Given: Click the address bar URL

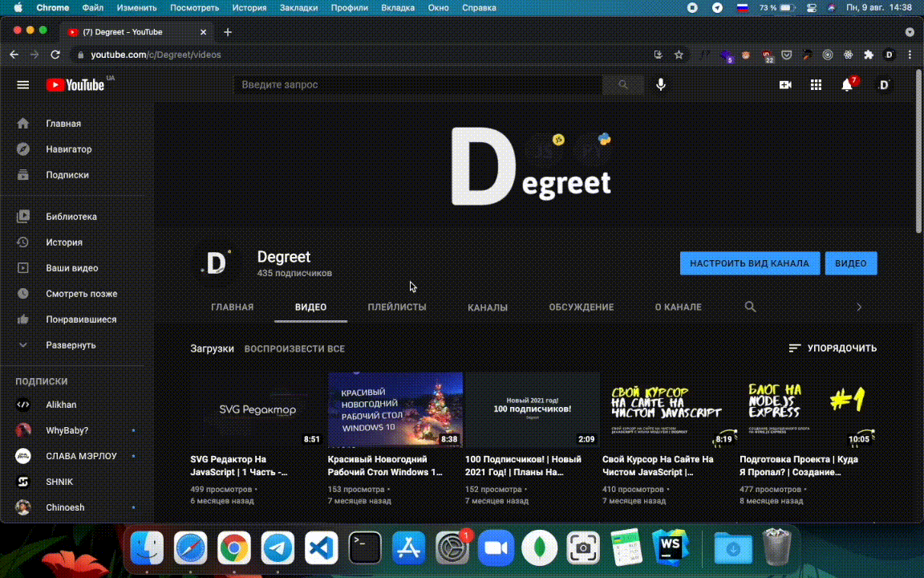Looking at the screenshot, I should 156,55.
